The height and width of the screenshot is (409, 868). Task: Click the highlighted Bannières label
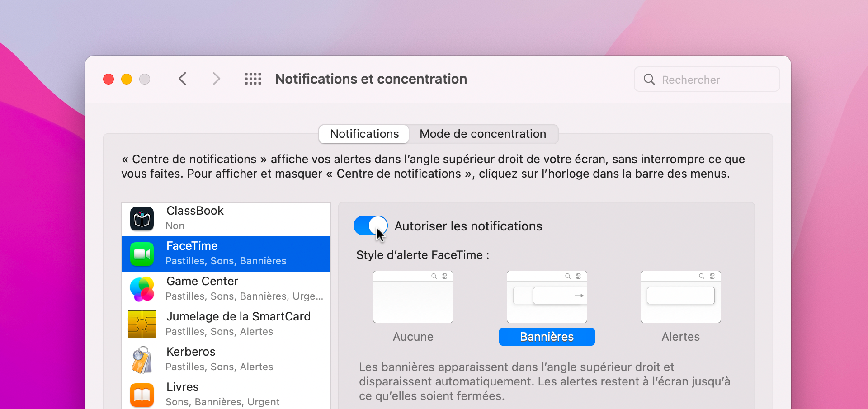(x=547, y=337)
